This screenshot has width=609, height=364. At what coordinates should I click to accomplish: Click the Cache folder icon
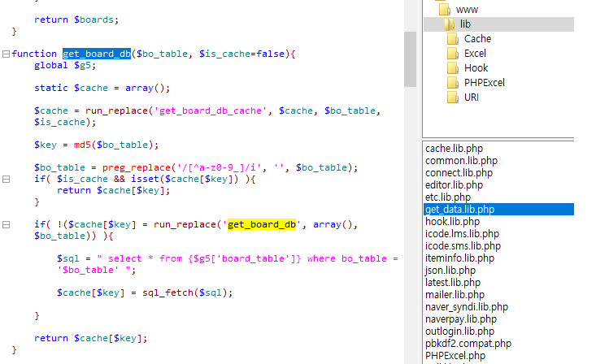(453, 39)
